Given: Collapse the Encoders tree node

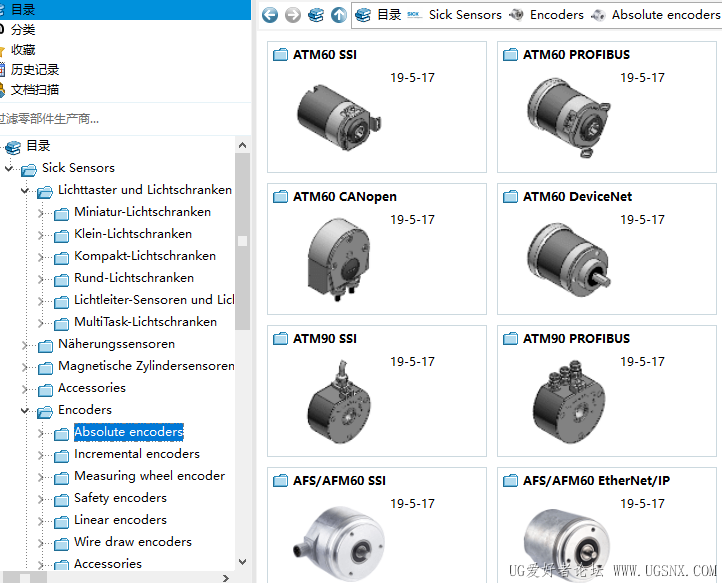Looking at the screenshot, I should coord(25,411).
